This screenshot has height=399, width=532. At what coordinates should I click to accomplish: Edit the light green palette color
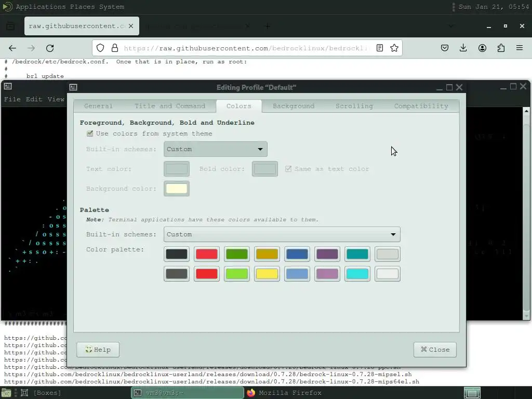(237, 274)
